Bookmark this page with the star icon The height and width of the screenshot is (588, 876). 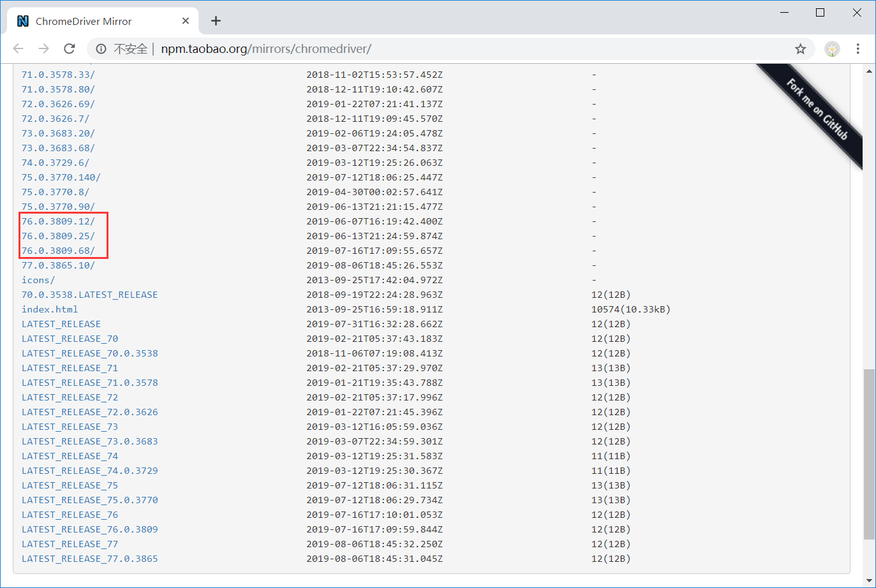pos(800,49)
